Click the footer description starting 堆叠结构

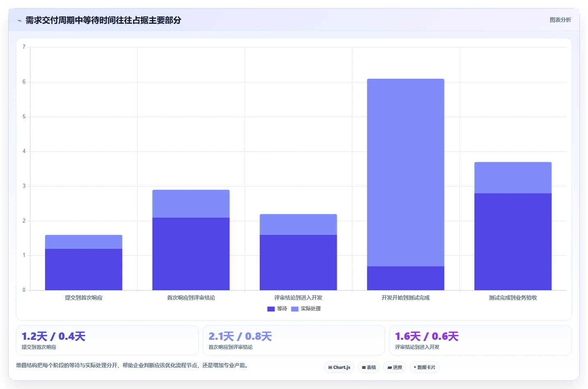click(x=133, y=365)
